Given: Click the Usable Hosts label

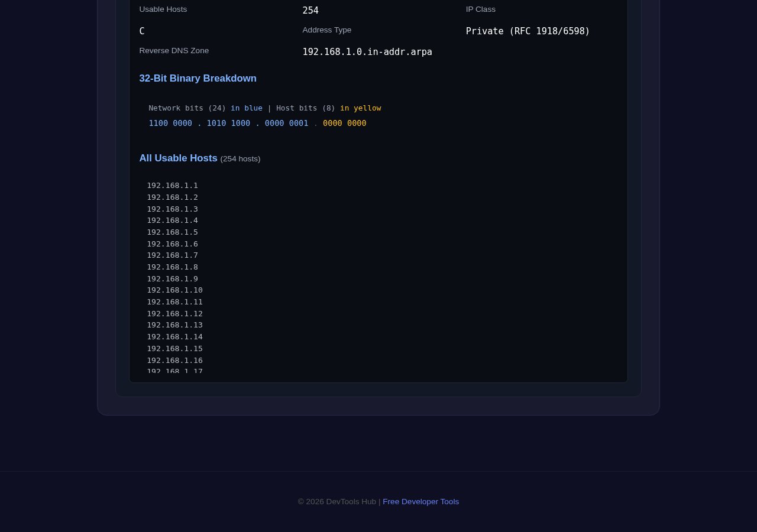Looking at the screenshot, I should click(163, 9).
